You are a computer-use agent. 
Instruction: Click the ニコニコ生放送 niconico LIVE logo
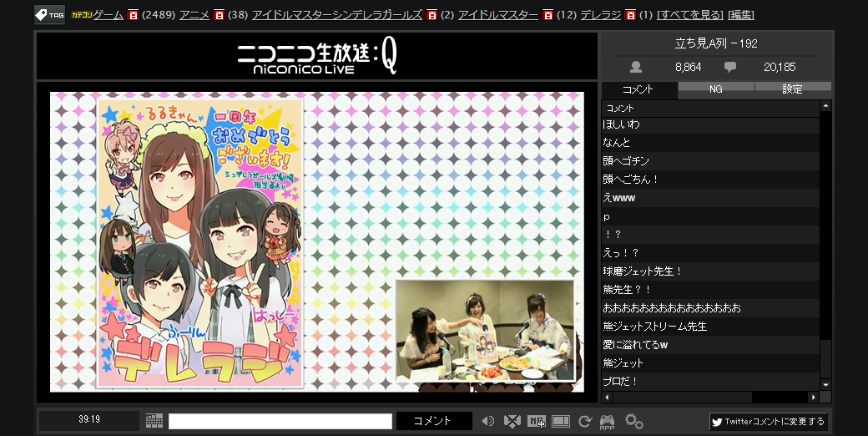317,57
